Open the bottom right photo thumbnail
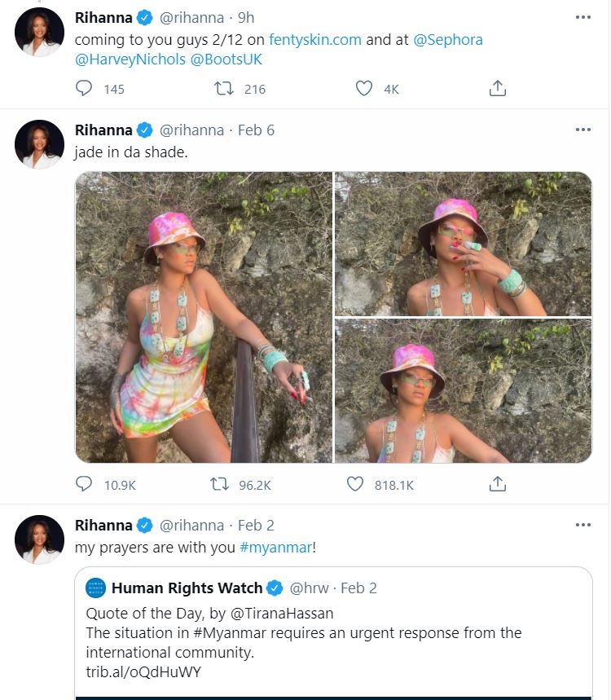 pos(464,390)
